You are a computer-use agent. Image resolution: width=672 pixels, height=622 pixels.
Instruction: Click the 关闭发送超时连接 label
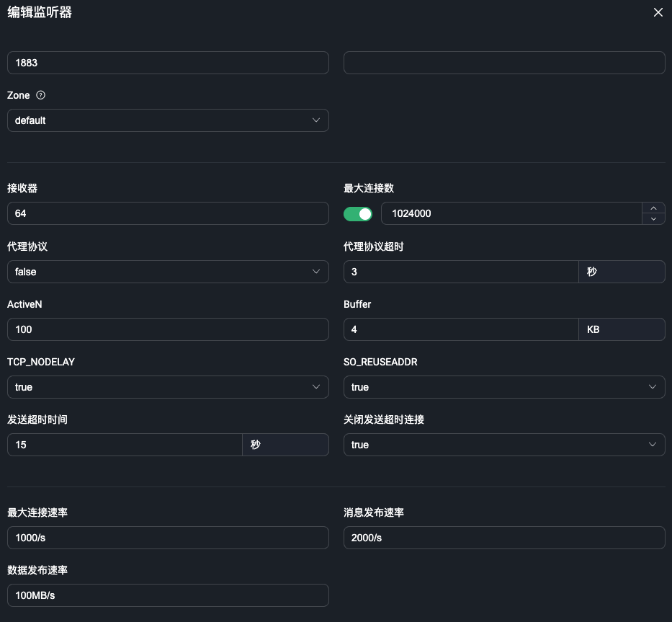point(384,419)
